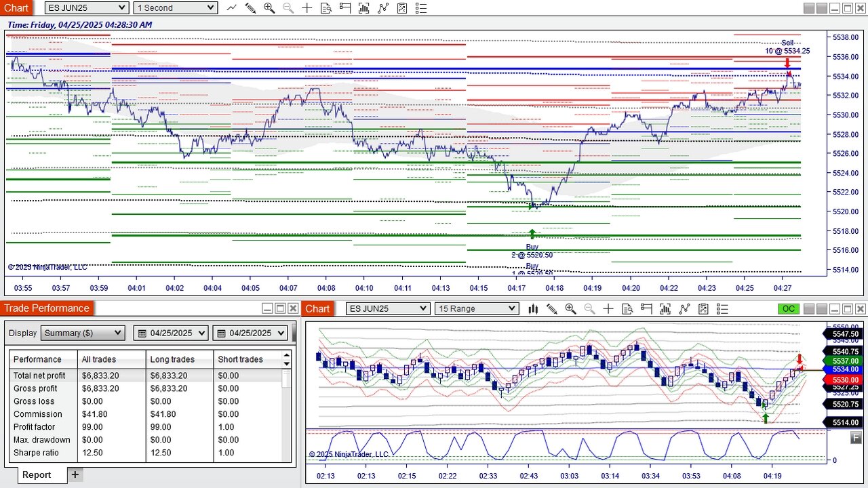The height and width of the screenshot is (488, 868).
Task: Click second link-color square in top chart title
Action: 821,7
